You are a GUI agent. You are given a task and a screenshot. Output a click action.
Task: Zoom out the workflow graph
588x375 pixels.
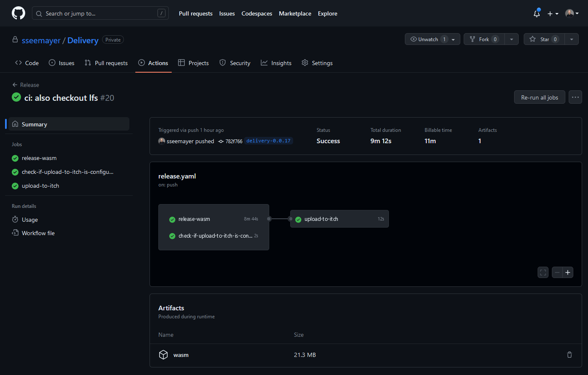tap(557, 273)
